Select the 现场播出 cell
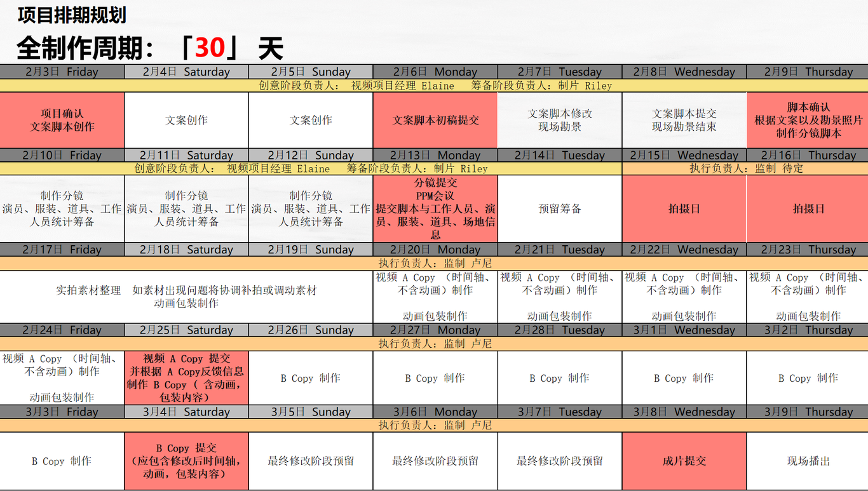 point(808,461)
